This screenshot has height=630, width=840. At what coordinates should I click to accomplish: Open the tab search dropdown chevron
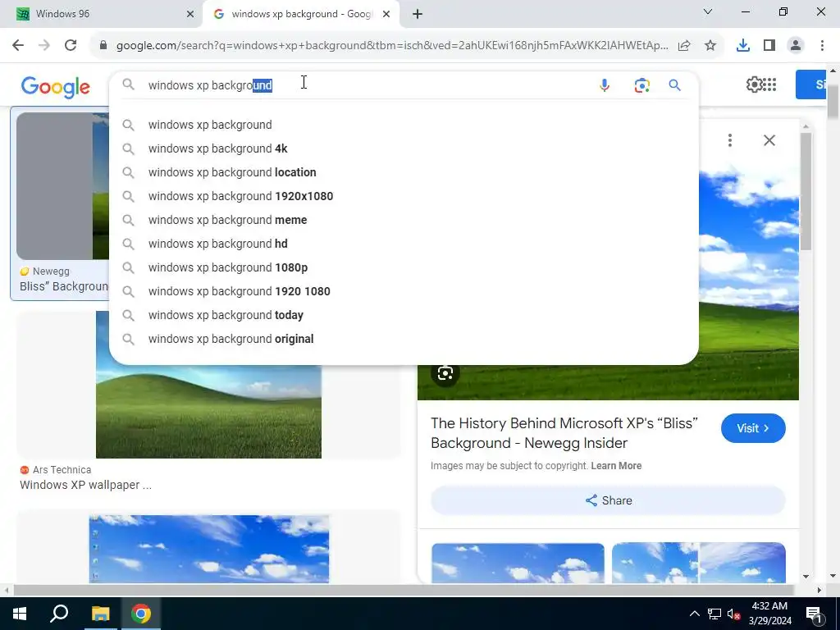(708, 11)
